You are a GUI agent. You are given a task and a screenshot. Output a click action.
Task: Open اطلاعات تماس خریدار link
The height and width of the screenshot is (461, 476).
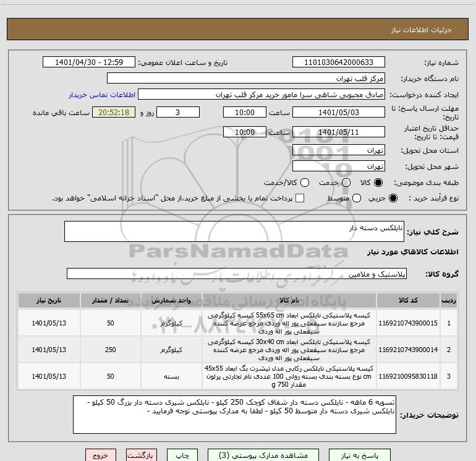[x=102, y=95]
